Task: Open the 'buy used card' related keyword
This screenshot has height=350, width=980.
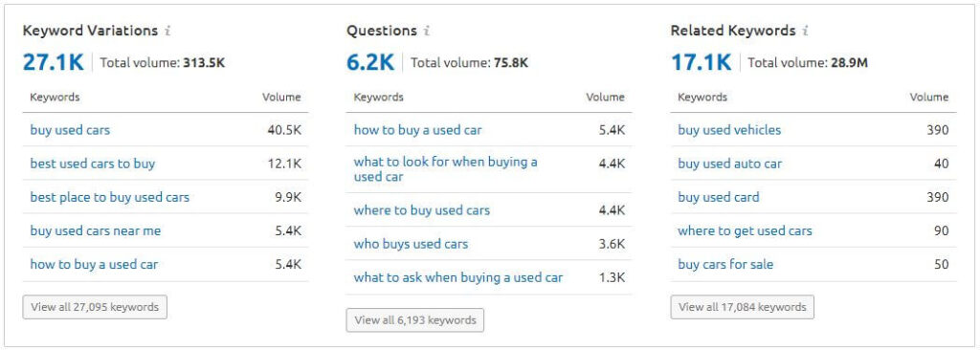Action: pyautogui.click(x=719, y=198)
